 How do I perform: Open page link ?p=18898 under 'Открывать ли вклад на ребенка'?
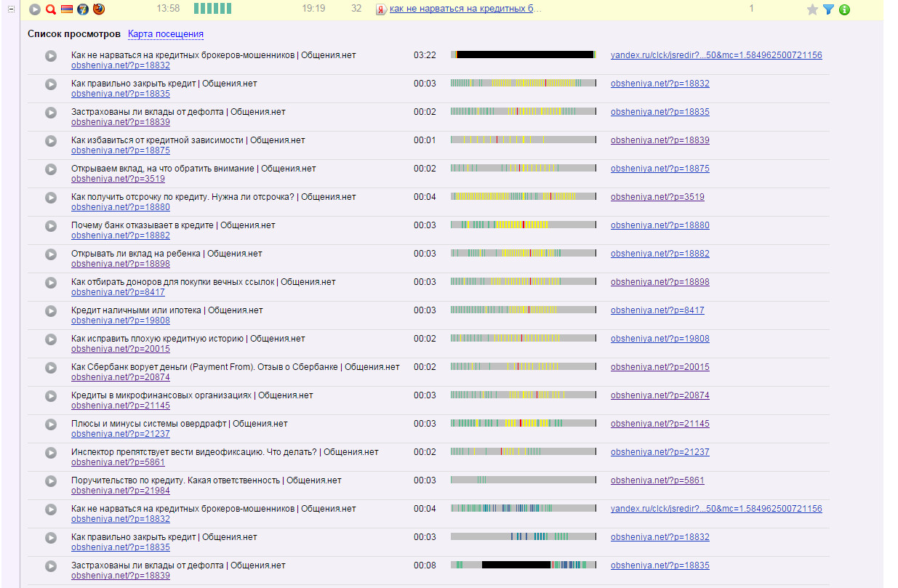click(x=121, y=264)
